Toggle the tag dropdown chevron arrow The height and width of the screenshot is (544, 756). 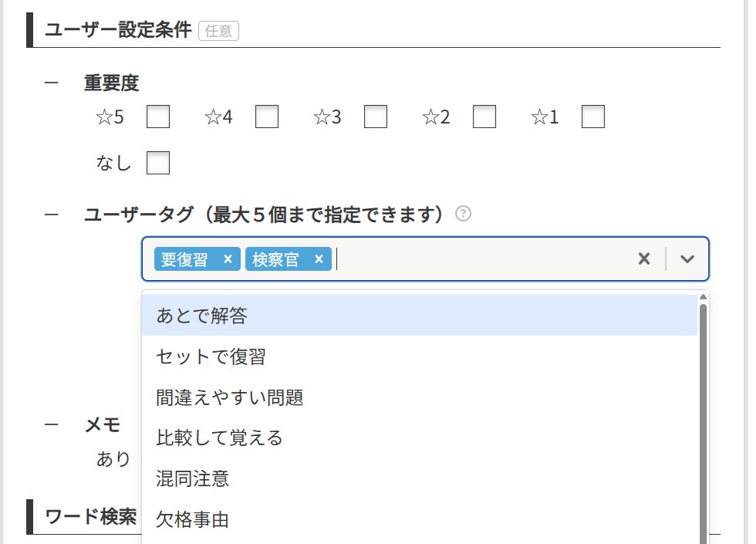(687, 259)
